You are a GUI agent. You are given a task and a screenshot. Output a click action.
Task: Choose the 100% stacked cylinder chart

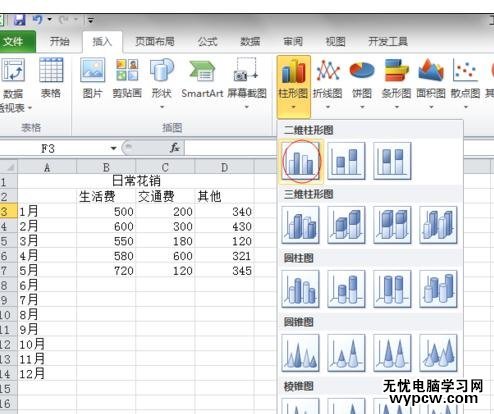392,289
